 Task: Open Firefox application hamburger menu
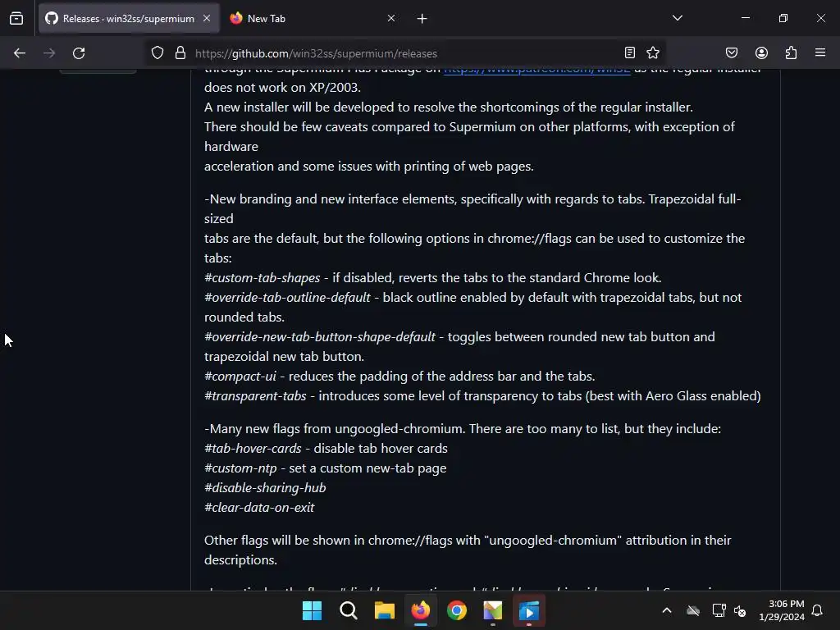[x=820, y=52]
